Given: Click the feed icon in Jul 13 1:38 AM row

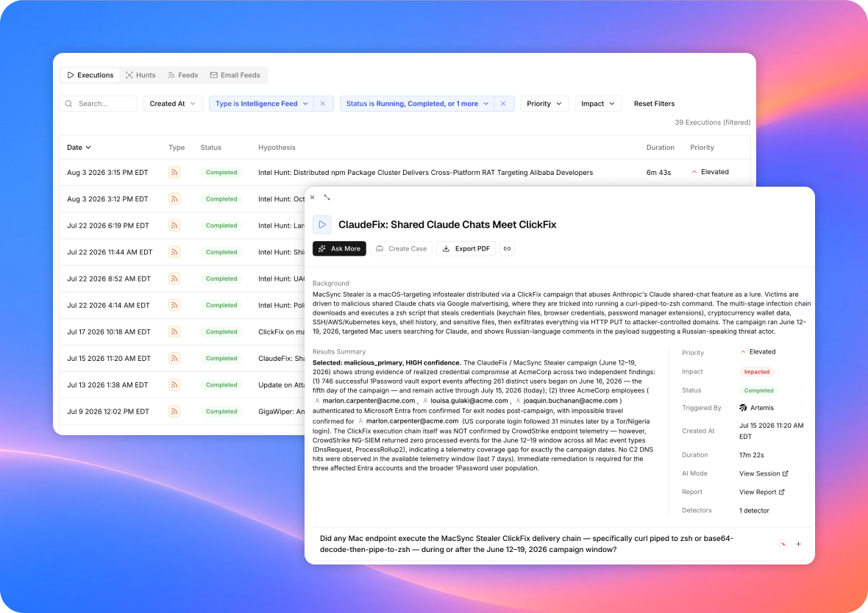Looking at the screenshot, I should 174,385.
